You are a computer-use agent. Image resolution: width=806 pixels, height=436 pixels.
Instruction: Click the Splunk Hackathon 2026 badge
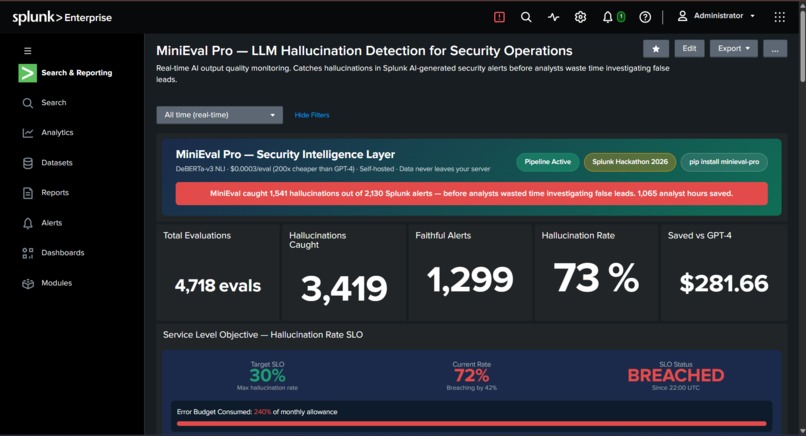pos(630,162)
